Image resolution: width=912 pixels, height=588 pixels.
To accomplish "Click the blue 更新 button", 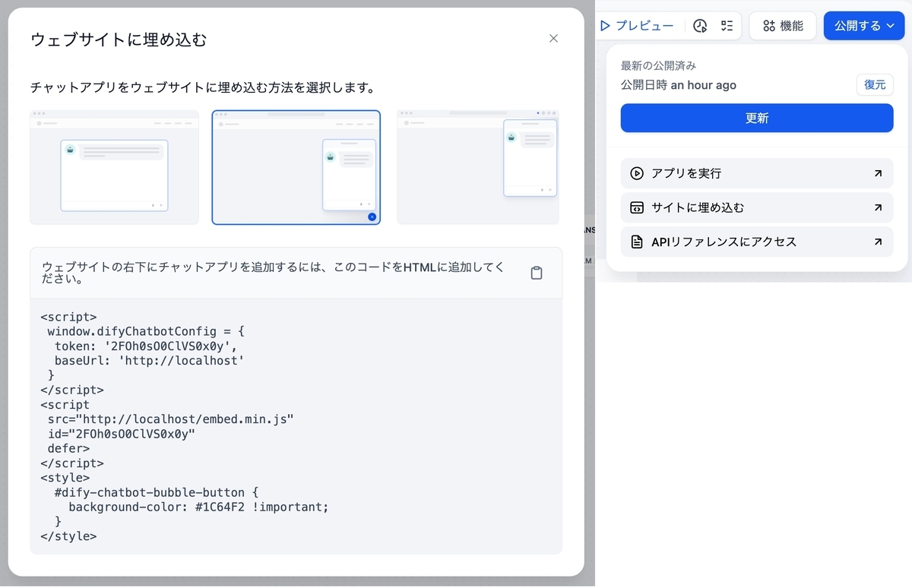I will [757, 119].
